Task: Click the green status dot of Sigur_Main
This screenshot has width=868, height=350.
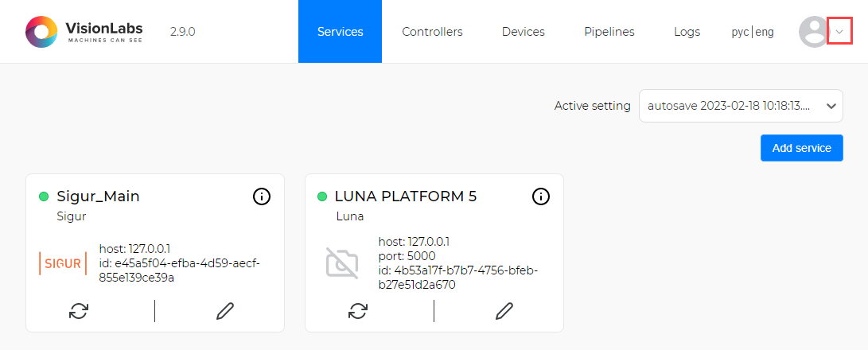Action: pyautogui.click(x=44, y=196)
